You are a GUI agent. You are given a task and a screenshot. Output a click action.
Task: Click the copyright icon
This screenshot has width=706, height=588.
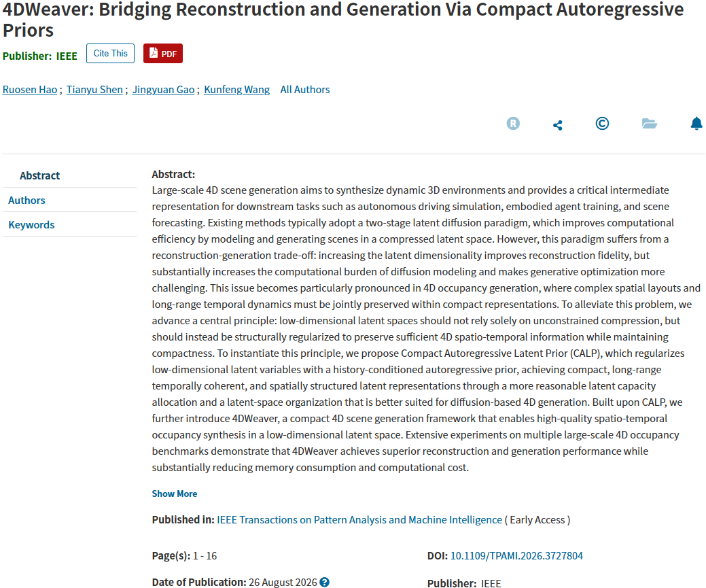[x=602, y=124]
